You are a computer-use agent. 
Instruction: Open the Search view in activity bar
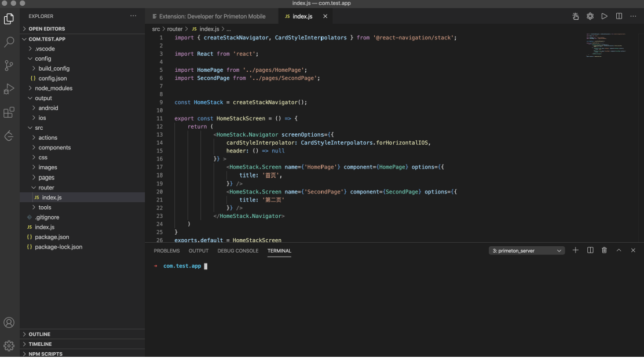pyautogui.click(x=9, y=42)
